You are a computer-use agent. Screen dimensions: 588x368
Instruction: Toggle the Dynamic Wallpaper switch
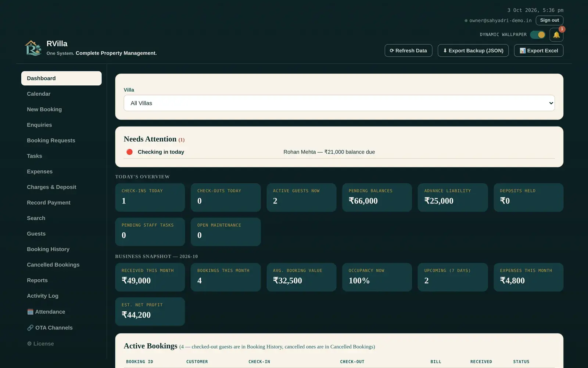click(538, 35)
